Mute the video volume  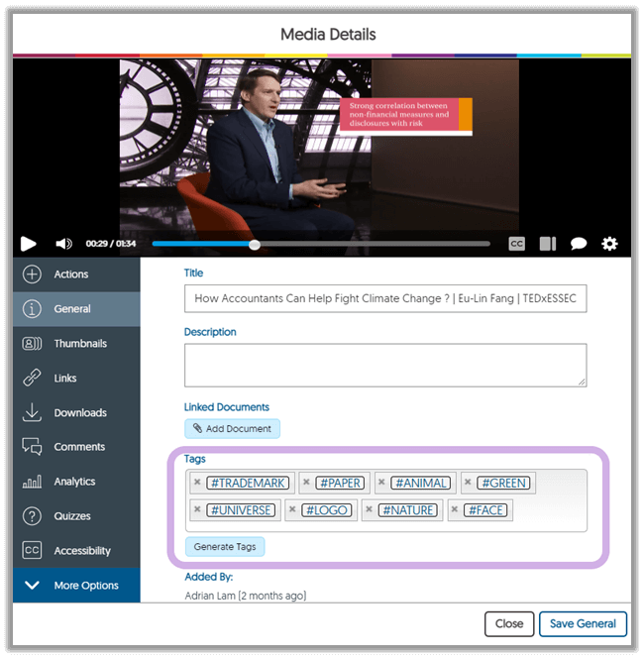click(x=63, y=244)
